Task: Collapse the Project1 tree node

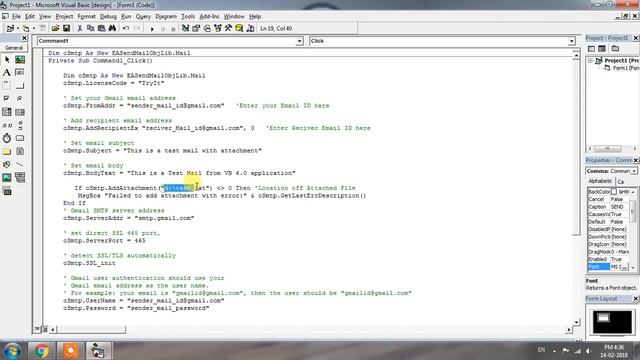Action: click(590, 60)
